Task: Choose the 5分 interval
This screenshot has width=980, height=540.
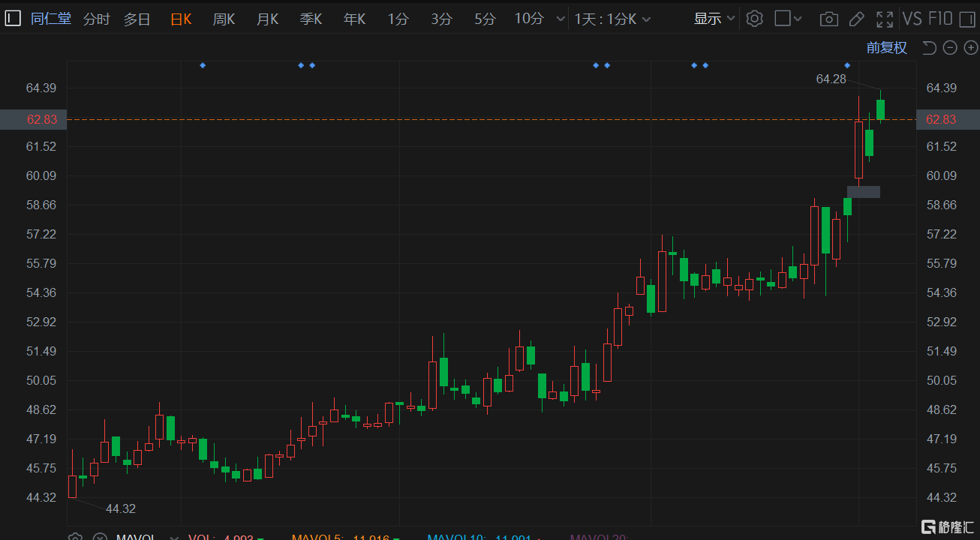Action: pyautogui.click(x=485, y=19)
